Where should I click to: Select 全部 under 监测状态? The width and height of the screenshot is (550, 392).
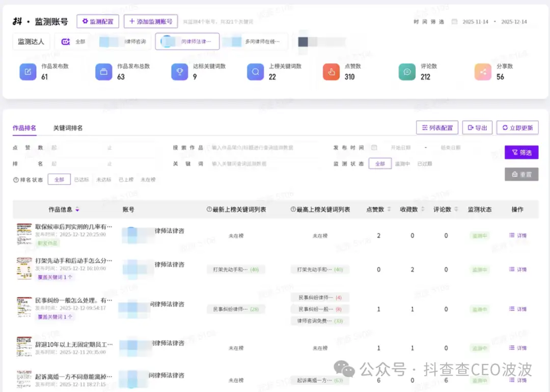tap(380, 164)
